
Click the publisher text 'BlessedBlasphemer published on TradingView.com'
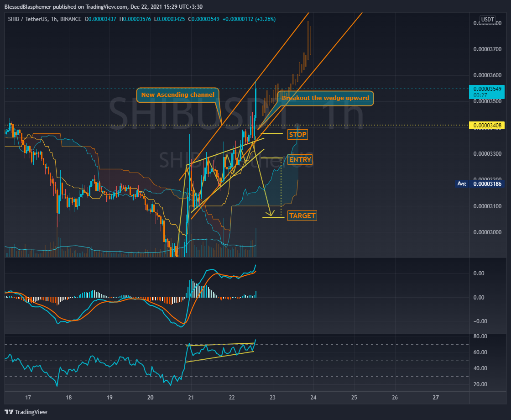(66, 6)
